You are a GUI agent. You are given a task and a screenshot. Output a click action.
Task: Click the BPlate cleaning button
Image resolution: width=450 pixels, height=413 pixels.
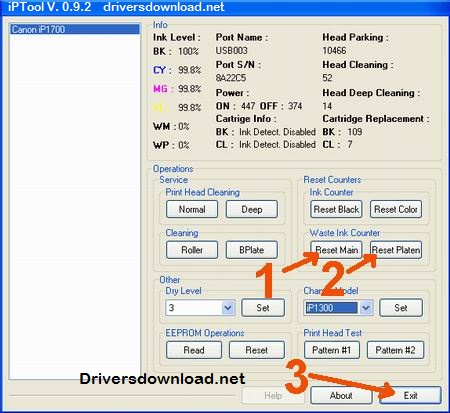tap(252, 250)
